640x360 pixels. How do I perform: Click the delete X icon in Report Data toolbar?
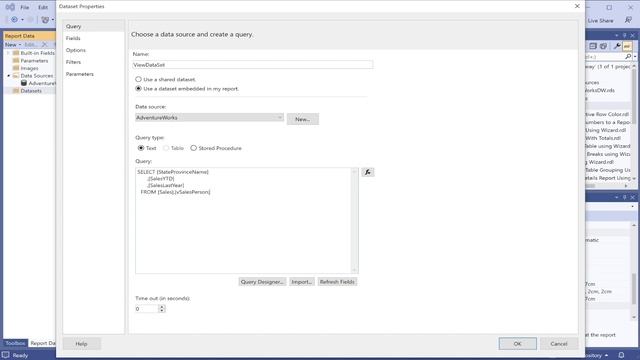pyautogui.click(x=45, y=44)
